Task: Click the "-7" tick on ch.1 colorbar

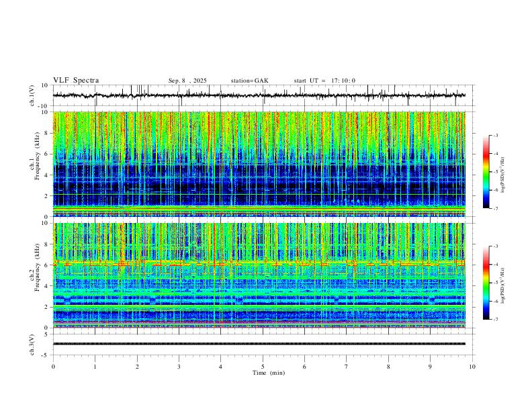Action: (496, 208)
